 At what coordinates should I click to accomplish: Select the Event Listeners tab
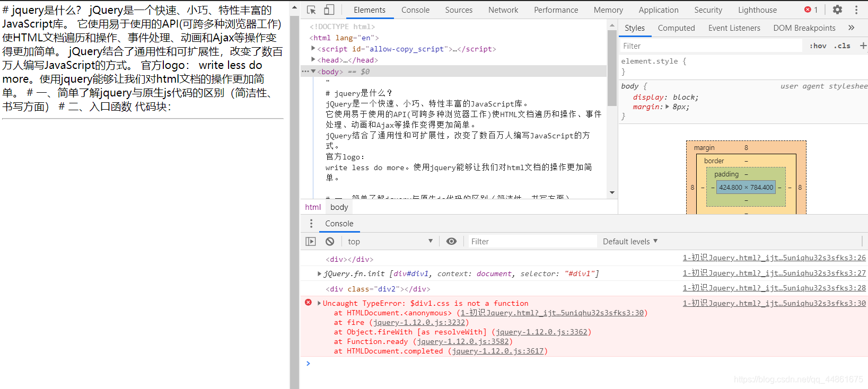pyautogui.click(x=734, y=28)
